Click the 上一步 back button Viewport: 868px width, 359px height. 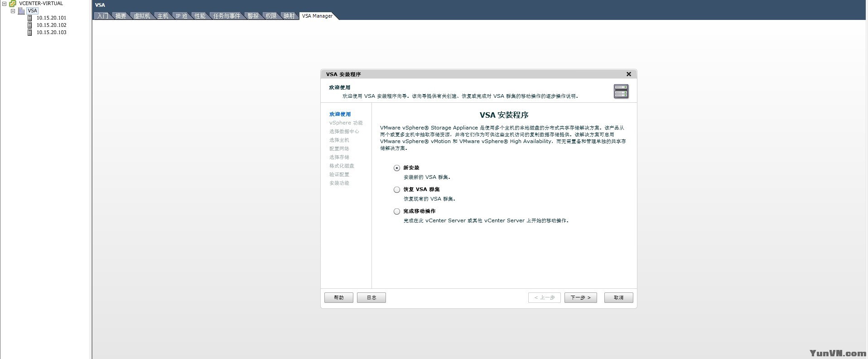545,298
